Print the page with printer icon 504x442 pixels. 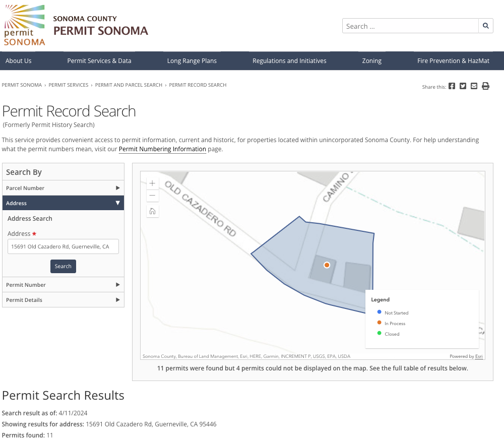pyautogui.click(x=485, y=86)
